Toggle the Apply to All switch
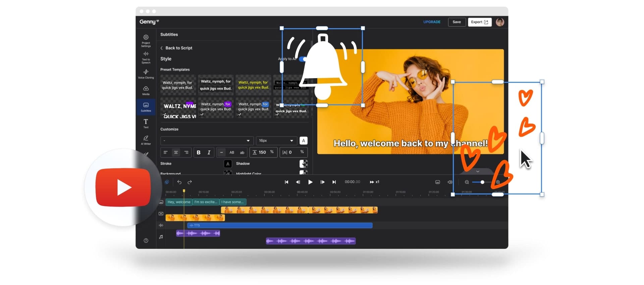The height and width of the screenshot is (285, 644). pyautogui.click(x=303, y=59)
